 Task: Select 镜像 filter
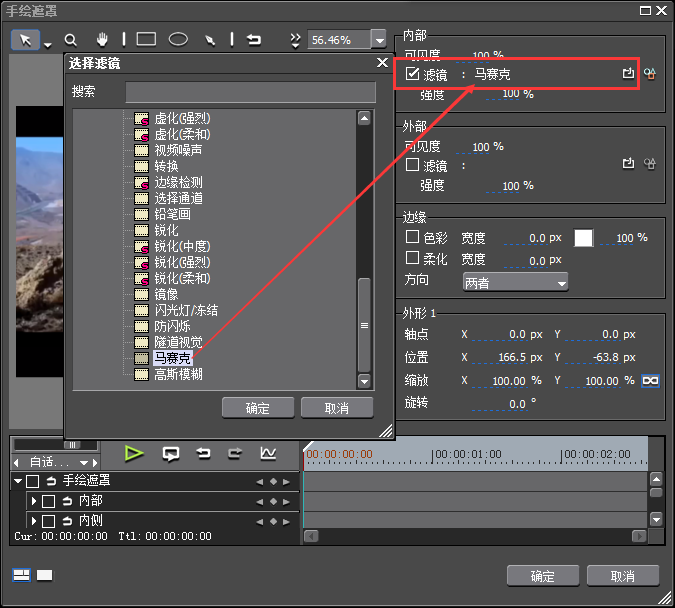coord(166,295)
